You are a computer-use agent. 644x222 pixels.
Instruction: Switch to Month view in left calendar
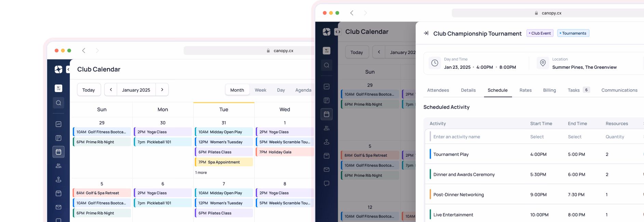pos(237,90)
